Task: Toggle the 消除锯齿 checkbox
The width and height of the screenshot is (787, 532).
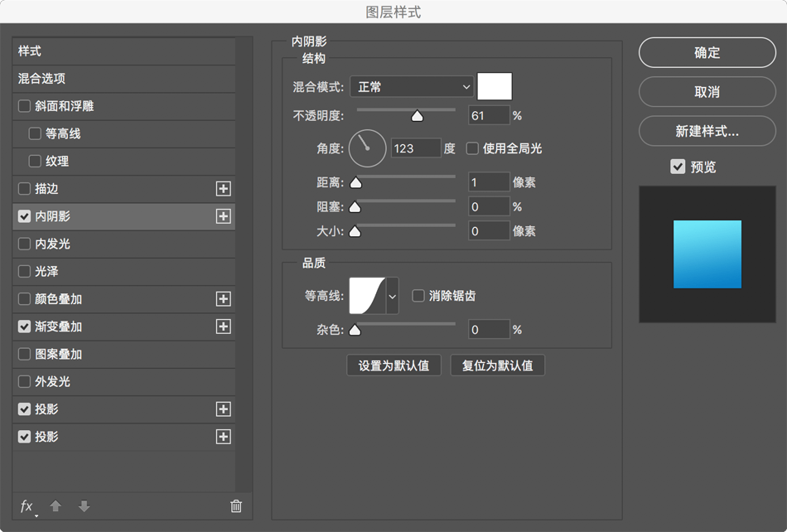Action: click(x=418, y=296)
